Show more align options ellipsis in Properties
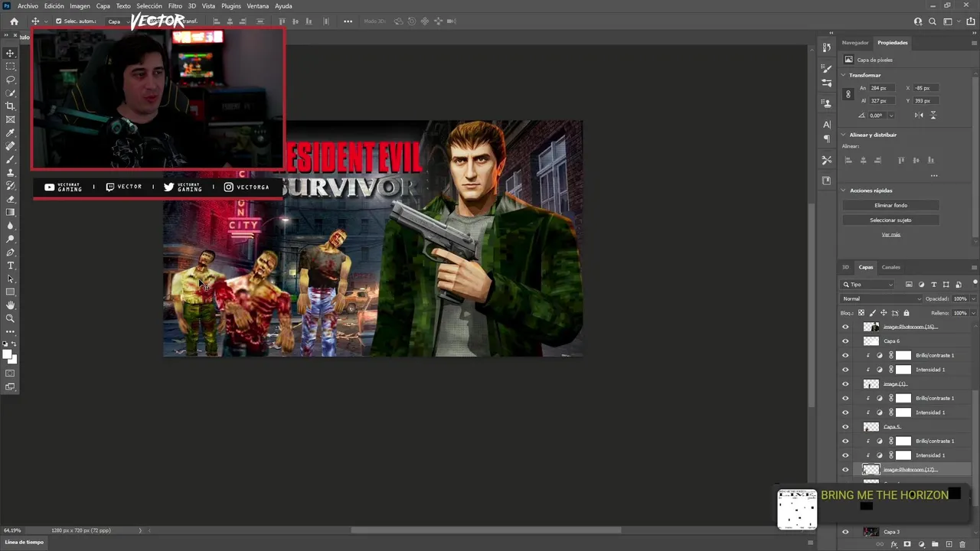The width and height of the screenshot is (980, 551). [x=934, y=175]
